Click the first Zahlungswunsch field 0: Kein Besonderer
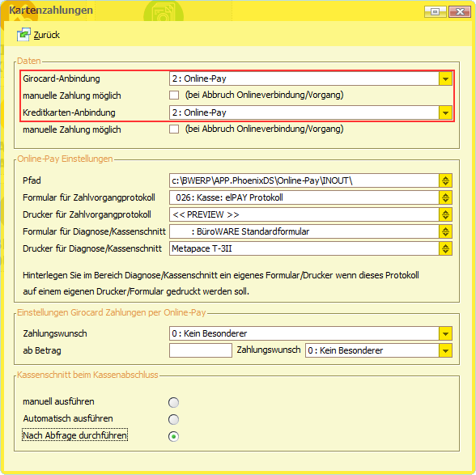The image size is (476, 475). click(x=304, y=334)
